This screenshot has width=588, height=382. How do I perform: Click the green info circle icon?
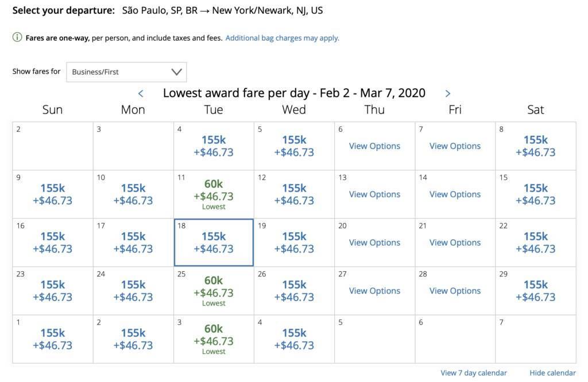(x=17, y=37)
